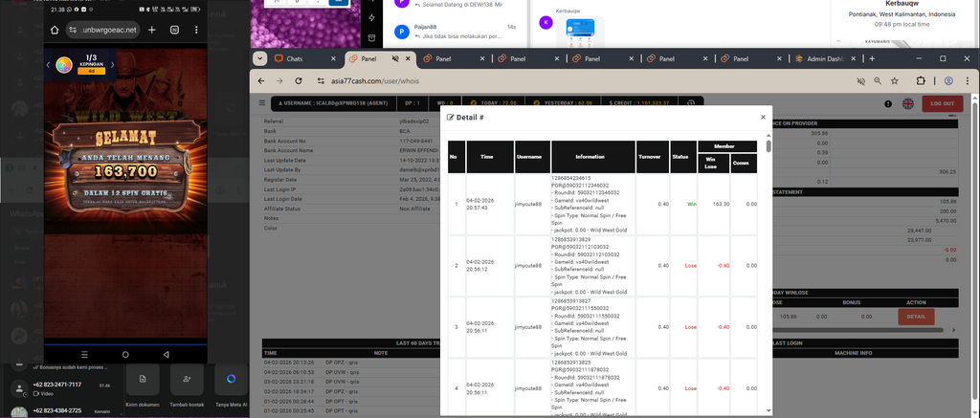
Task: Tap the home icon in phone browser
Action: click(x=55, y=30)
